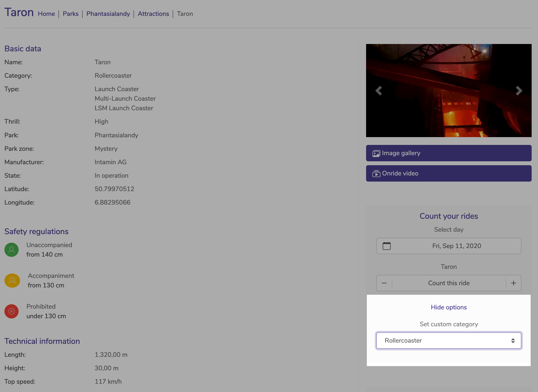Select latitude value 50.79970512
Screen dimensions: 538x392
(114, 189)
